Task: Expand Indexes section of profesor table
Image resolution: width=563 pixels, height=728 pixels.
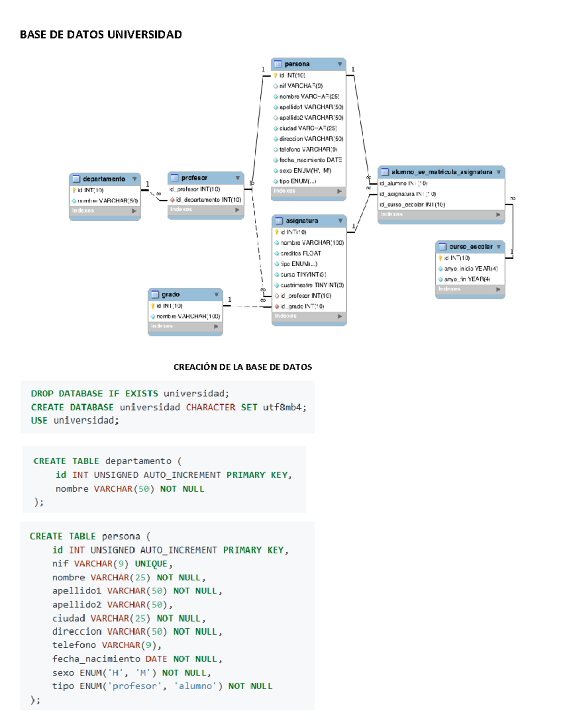Action: [237, 210]
